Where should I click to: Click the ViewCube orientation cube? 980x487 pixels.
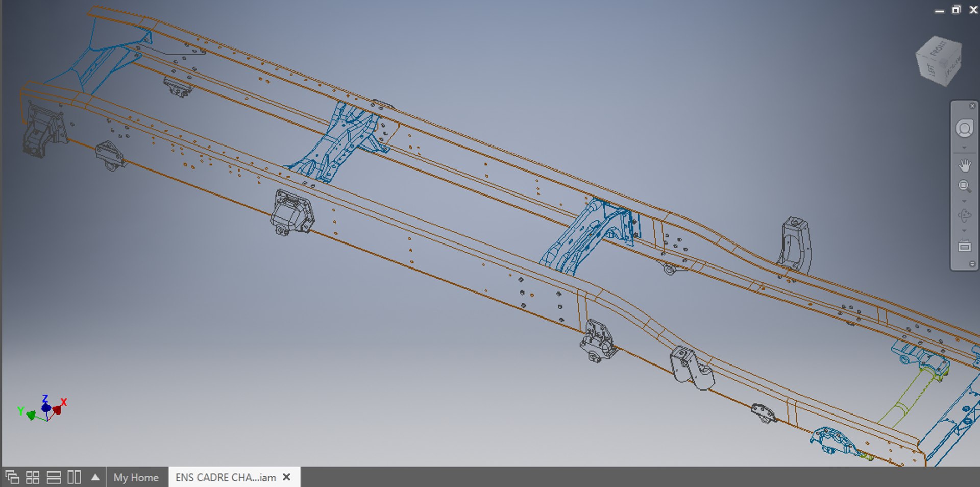tap(939, 61)
